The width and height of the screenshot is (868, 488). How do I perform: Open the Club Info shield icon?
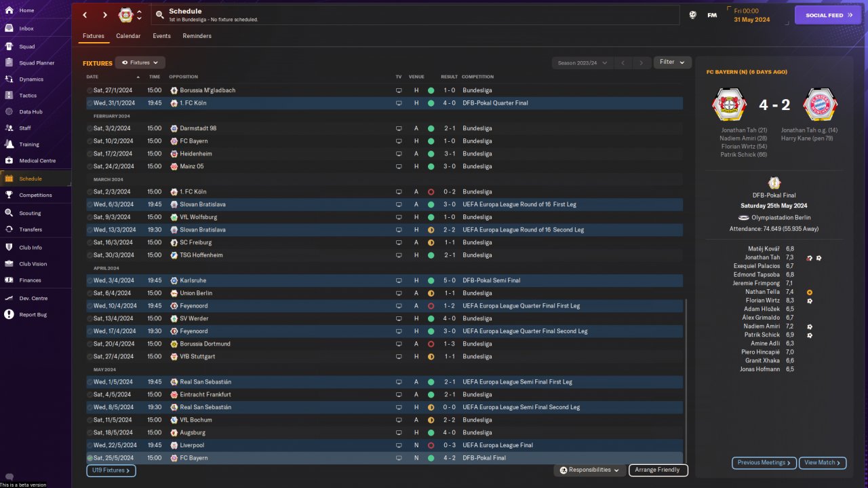[9, 247]
